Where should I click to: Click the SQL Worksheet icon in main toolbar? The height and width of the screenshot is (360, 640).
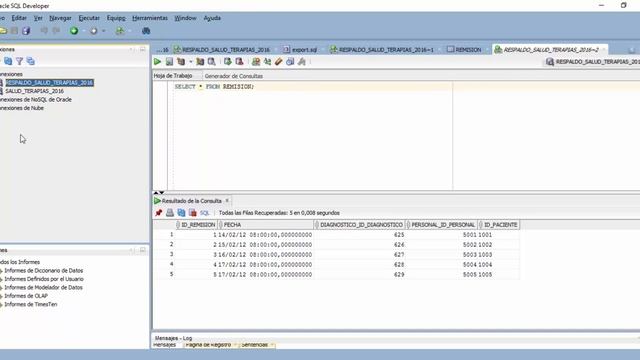point(120,31)
